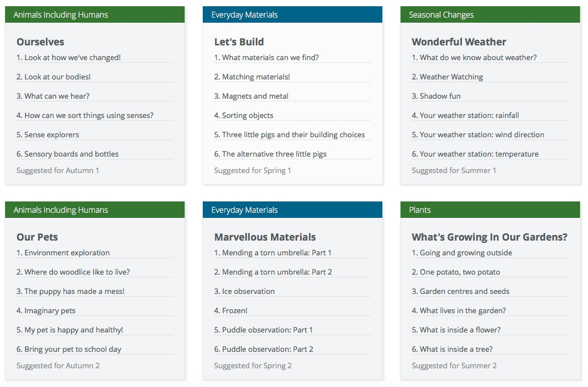Open the 'Magnets and metal' lesson
Screen dimensions: 588x387
(x=251, y=96)
